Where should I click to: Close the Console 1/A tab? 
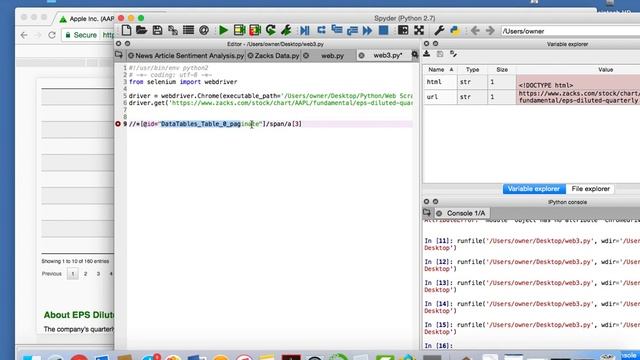pyautogui.click(x=439, y=213)
